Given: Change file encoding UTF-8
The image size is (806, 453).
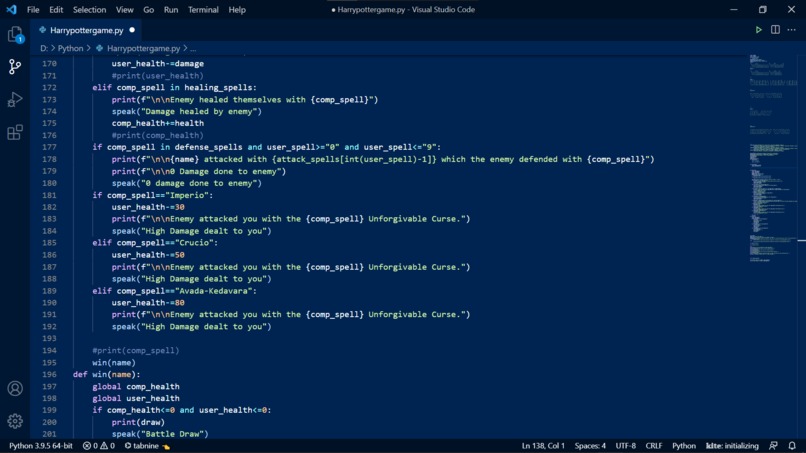Looking at the screenshot, I should 626,446.
